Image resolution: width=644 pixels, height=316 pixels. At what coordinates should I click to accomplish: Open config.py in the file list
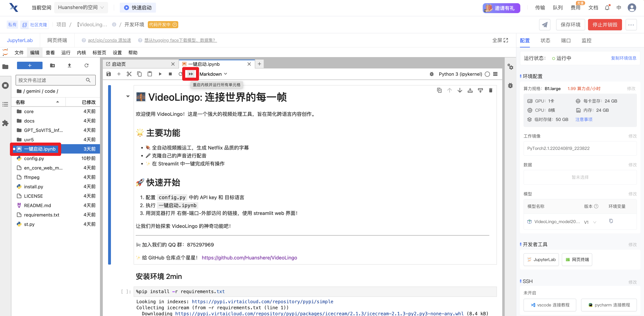(x=56, y=158)
